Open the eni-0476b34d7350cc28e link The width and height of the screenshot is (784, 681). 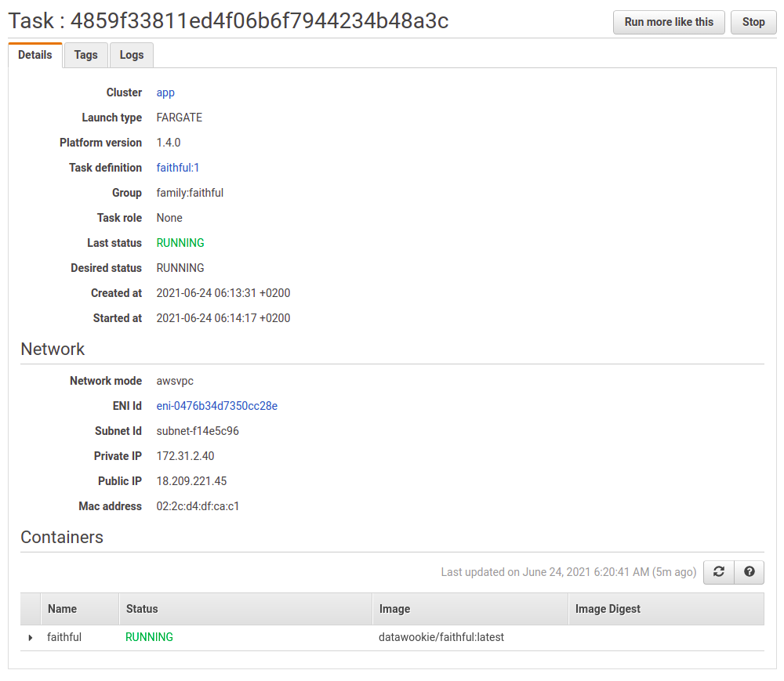(216, 406)
